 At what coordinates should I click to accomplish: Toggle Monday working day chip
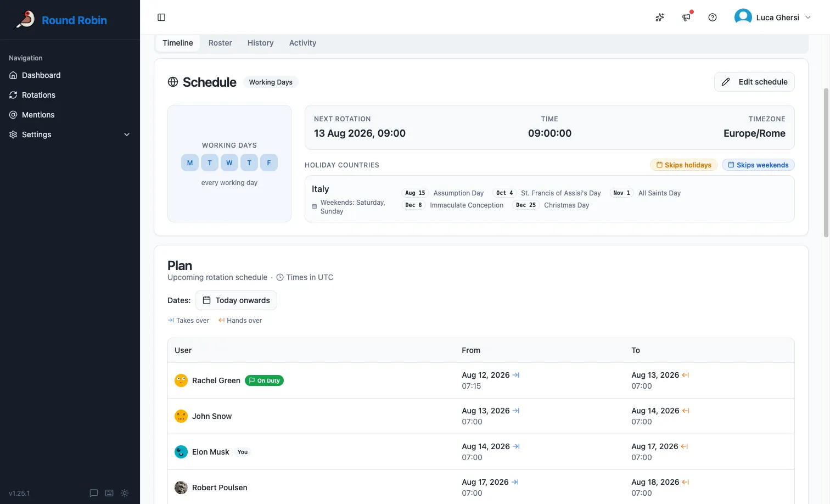190,163
